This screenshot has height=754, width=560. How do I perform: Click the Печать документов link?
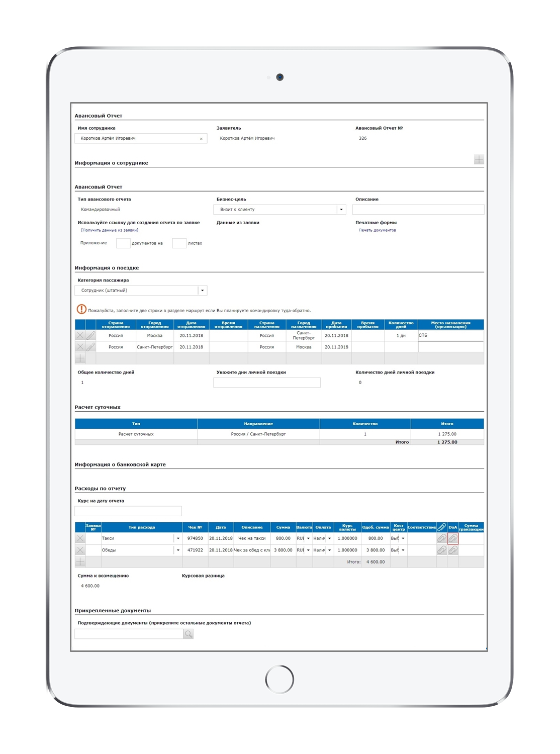(377, 230)
